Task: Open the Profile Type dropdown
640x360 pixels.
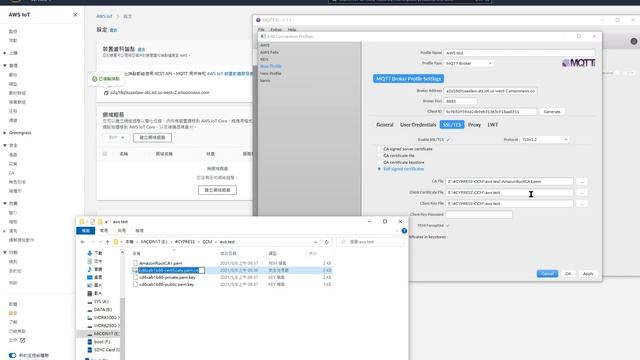Action: (469, 63)
